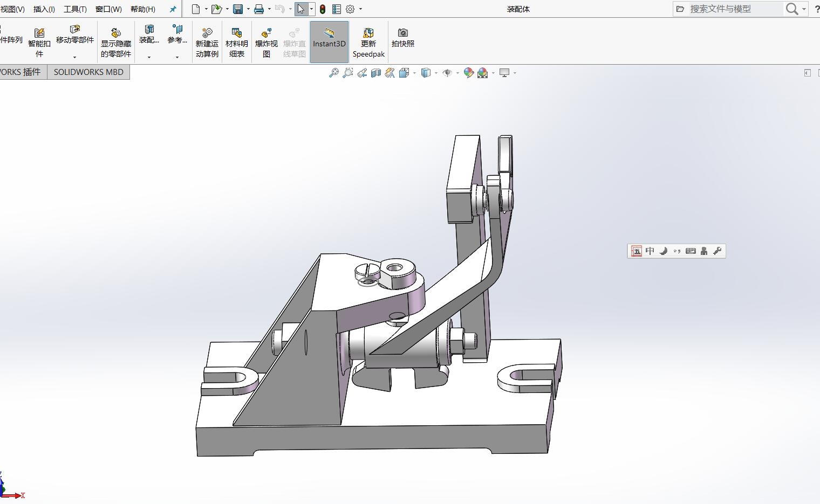The image size is (820, 504).
Task: Activate the Select cursor tool
Action: (x=301, y=9)
